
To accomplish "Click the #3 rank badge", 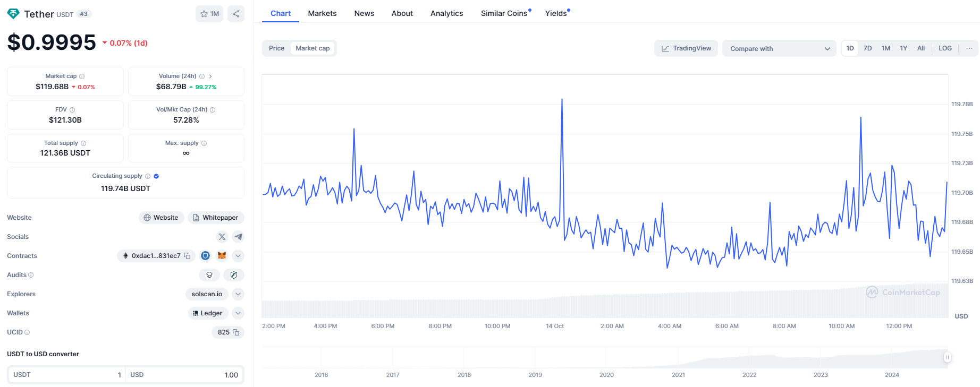I will [x=84, y=14].
